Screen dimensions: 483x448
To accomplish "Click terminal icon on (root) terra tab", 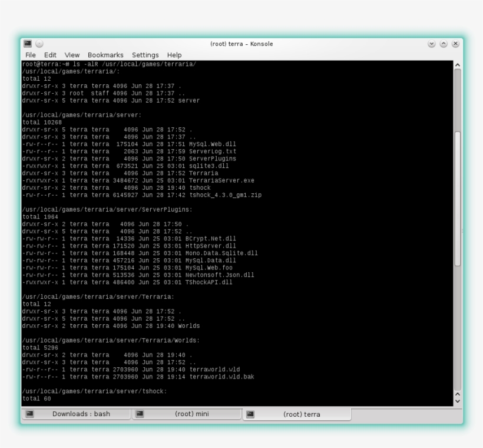I will (250, 414).
